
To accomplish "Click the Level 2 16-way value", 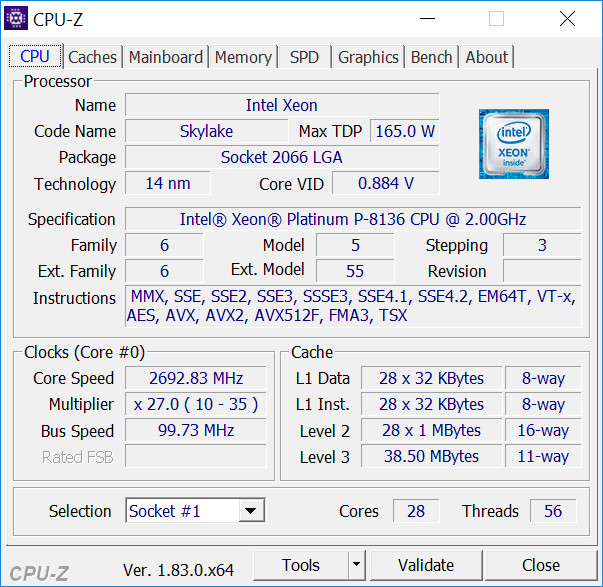I will tap(543, 430).
